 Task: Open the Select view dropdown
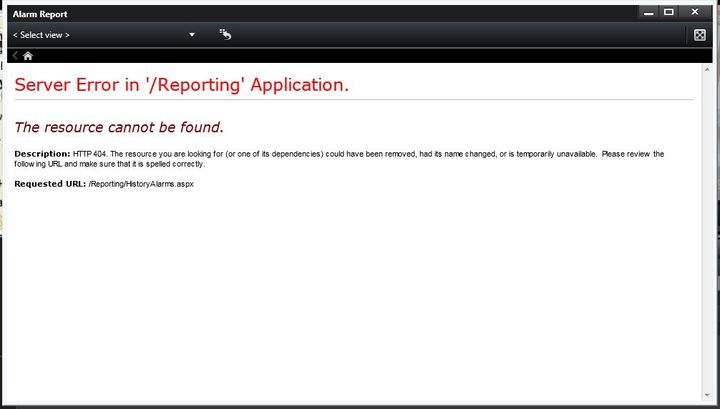pyautogui.click(x=100, y=35)
